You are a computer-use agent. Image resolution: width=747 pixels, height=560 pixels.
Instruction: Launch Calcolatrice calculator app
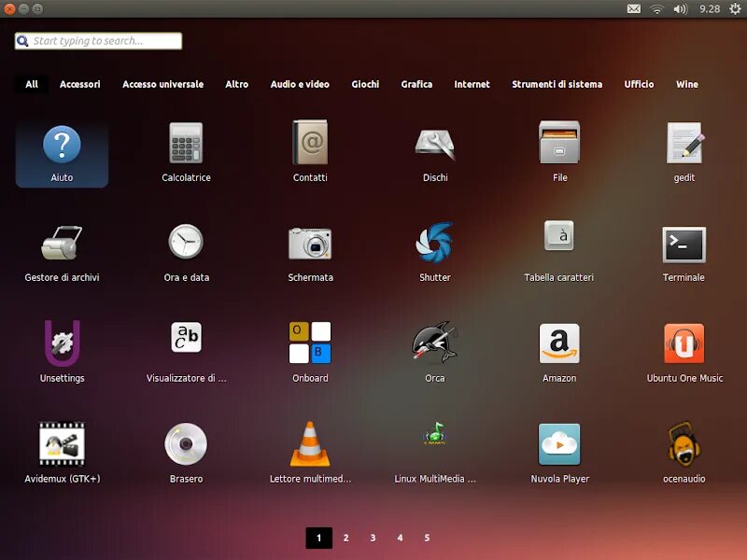186,152
